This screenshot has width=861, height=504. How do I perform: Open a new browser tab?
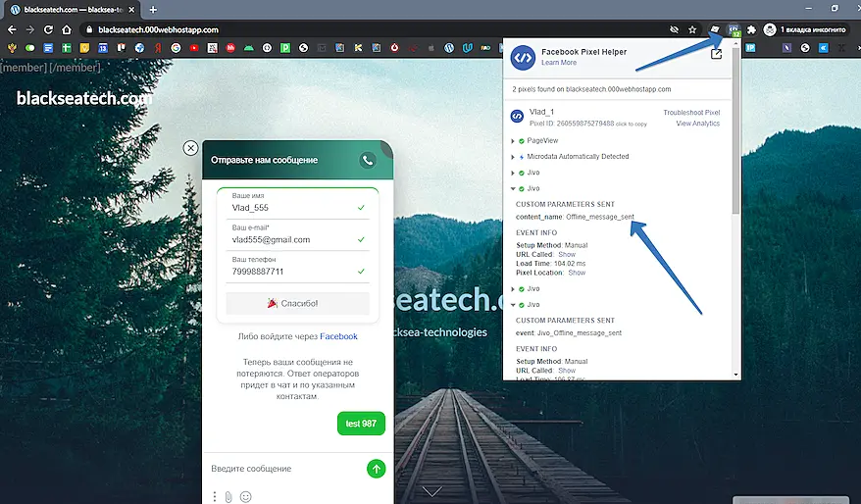pyautogui.click(x=153, y=10)
